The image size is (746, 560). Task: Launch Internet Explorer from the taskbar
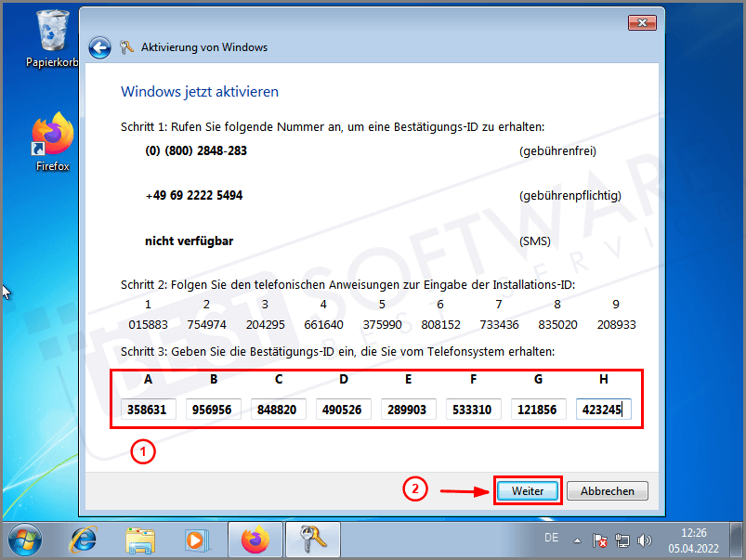(83, 540)
